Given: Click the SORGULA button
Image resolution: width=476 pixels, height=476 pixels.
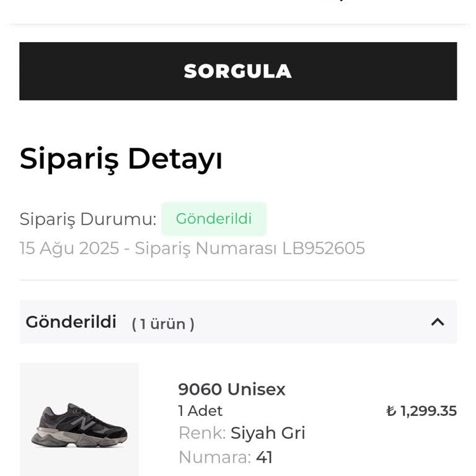Looking at the screenshot, I should pyautogui.click(x=238, y=71).
